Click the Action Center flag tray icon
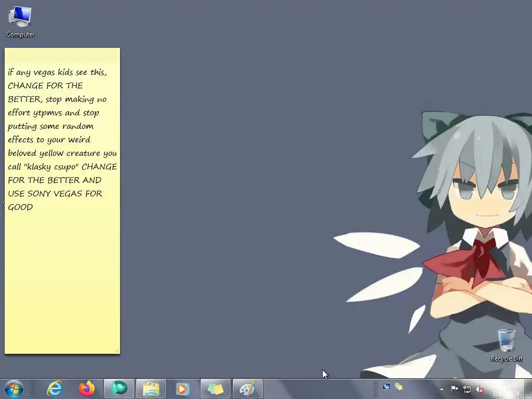This screenshot has width=532, height=399. [454, 389]
